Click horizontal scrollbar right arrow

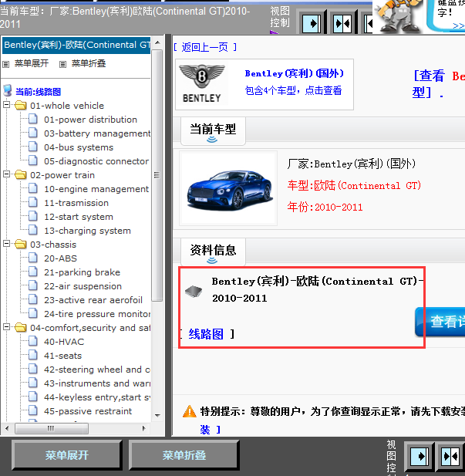tap(144, 428)
